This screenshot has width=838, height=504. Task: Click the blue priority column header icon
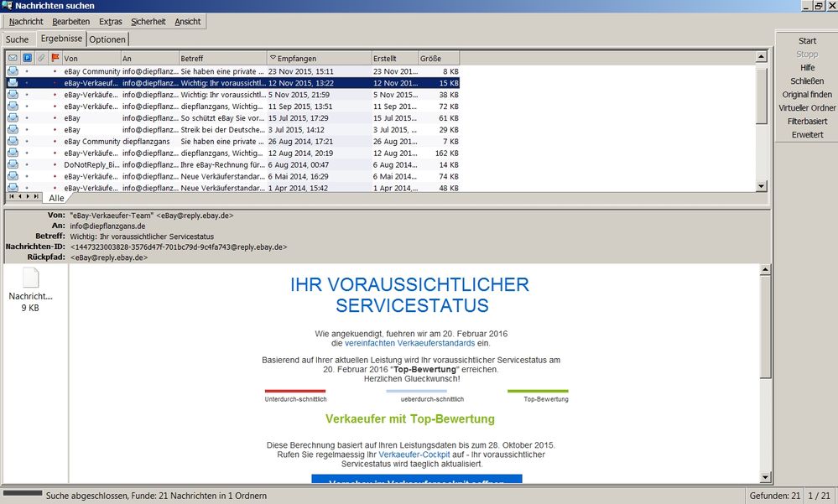[x=27, y=58]
